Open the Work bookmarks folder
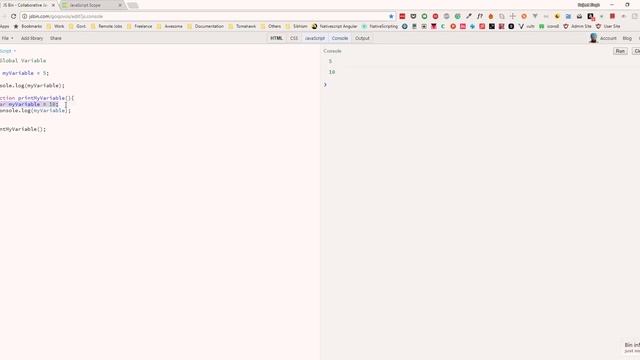Screen dimensions: 640x360 pos(56,26)
